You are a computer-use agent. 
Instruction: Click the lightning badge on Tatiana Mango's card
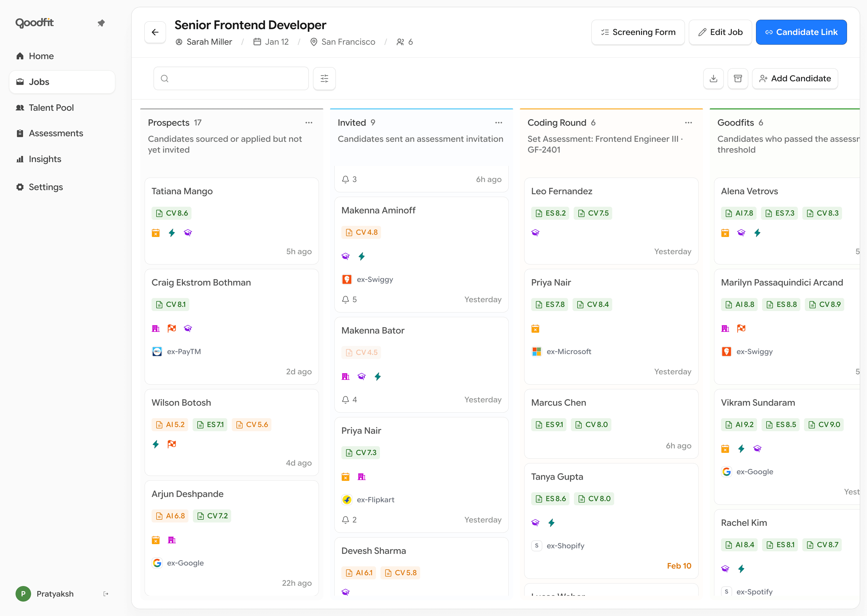pos(172,233)
